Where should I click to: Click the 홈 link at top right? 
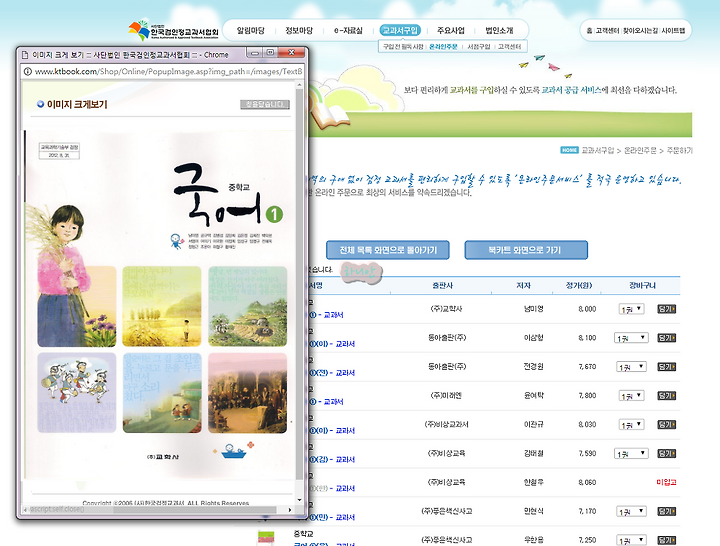click(589, 30)
